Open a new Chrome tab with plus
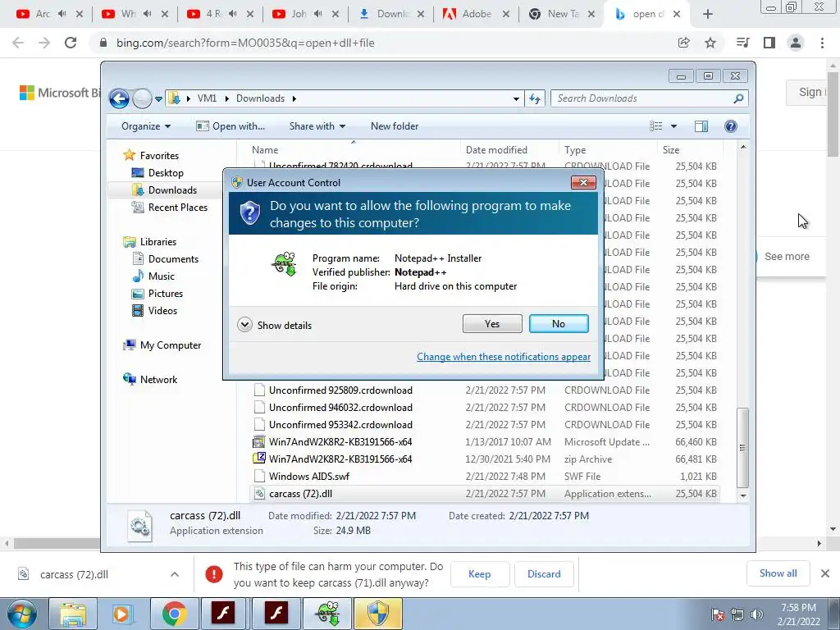 coord(708,15)
